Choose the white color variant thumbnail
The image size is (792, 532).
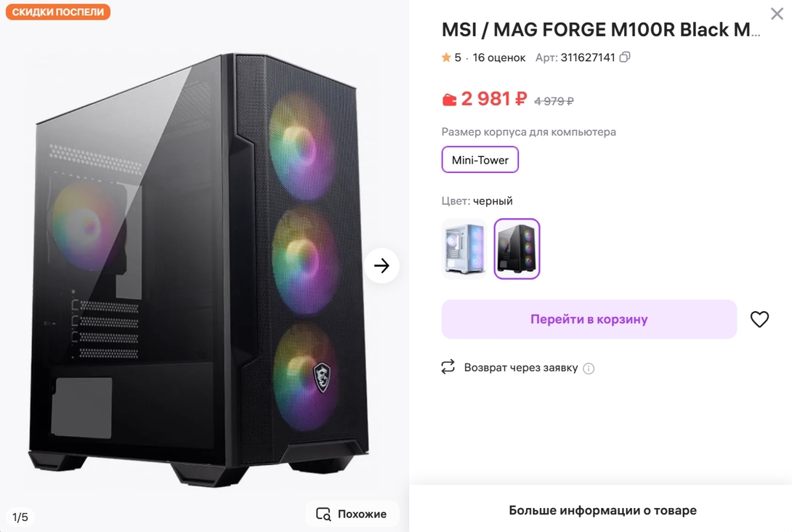coord(464,249)
